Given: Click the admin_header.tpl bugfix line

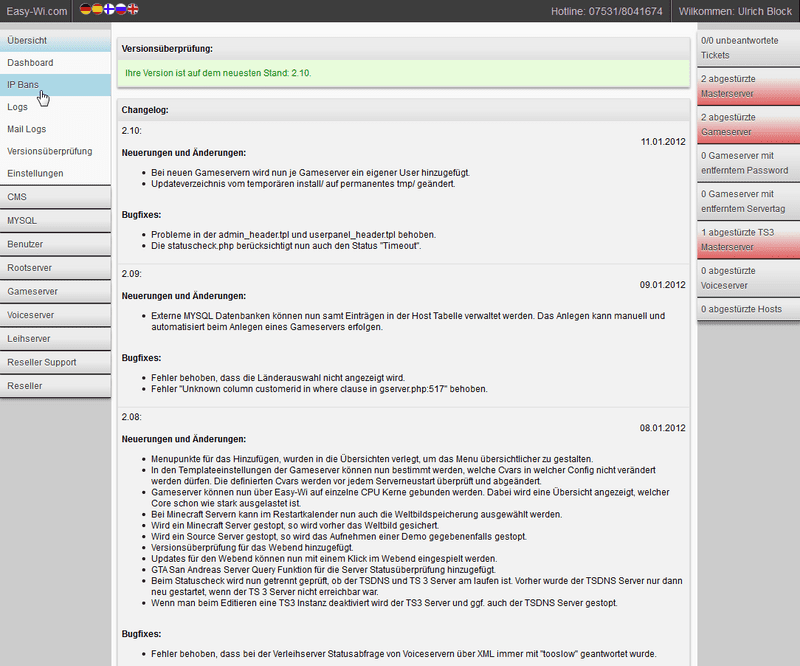Looking at the screenshot, I should (293, 235).
